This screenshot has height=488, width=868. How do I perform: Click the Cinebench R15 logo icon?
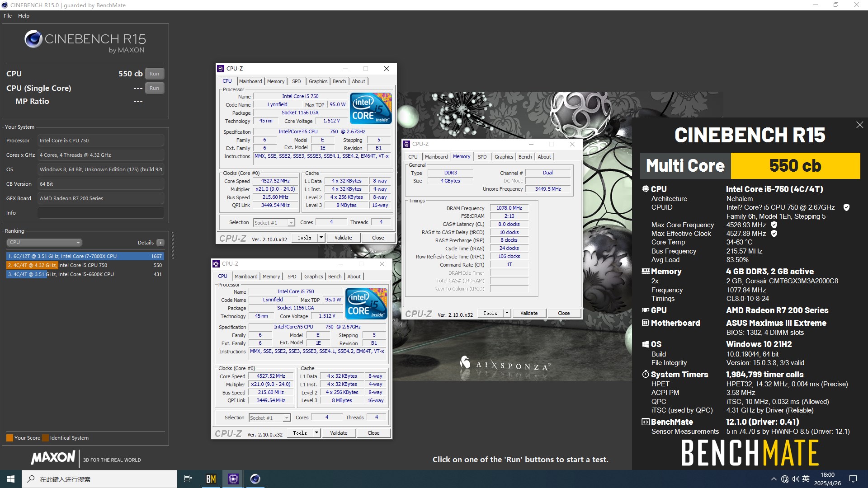pos(33,39)
